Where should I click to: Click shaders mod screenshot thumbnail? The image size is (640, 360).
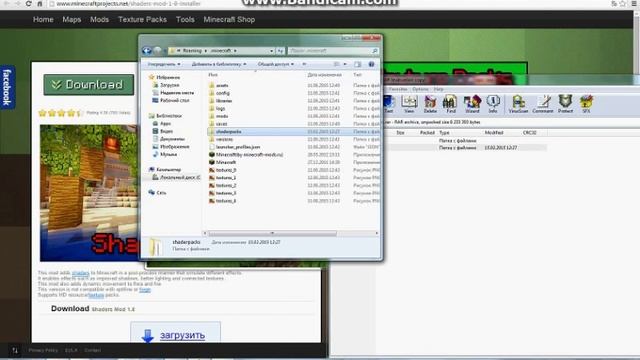click(x=89, y=193)
